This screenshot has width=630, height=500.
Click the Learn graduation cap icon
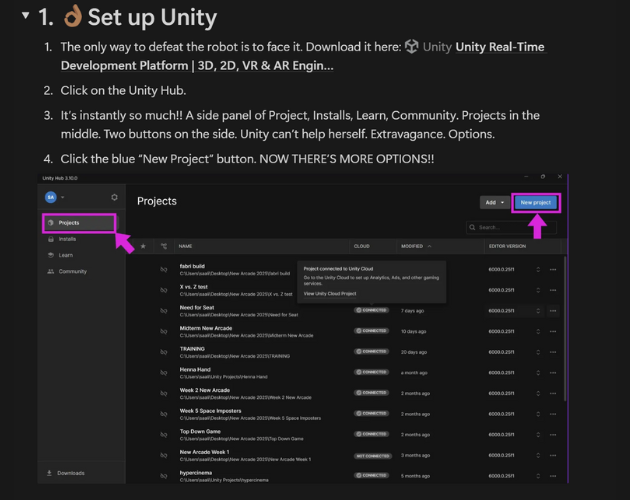click(x=51, y=255)
